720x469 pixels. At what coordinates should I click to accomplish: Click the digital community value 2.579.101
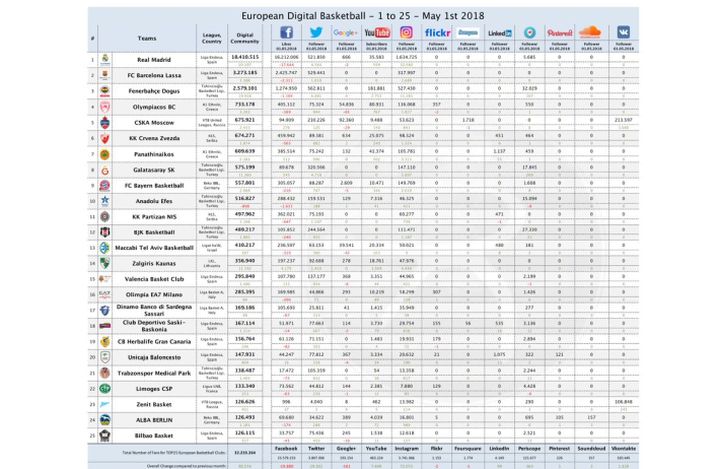[x=245, y=88]
